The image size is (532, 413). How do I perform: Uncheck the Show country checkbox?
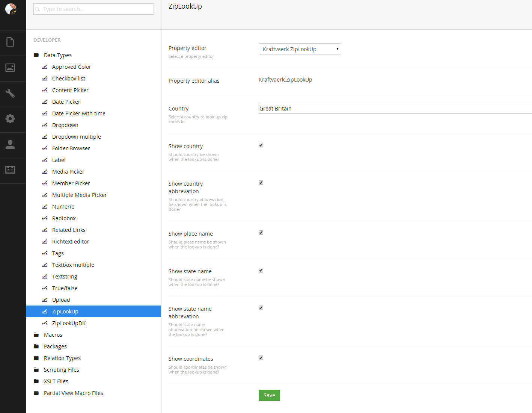coord(261,145)
